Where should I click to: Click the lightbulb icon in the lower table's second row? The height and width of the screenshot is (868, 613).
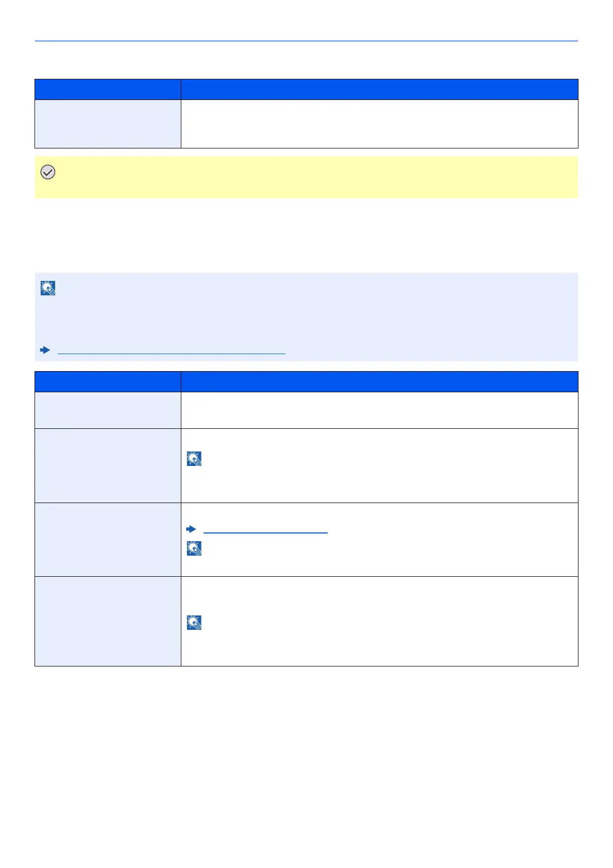click(194, 459)
